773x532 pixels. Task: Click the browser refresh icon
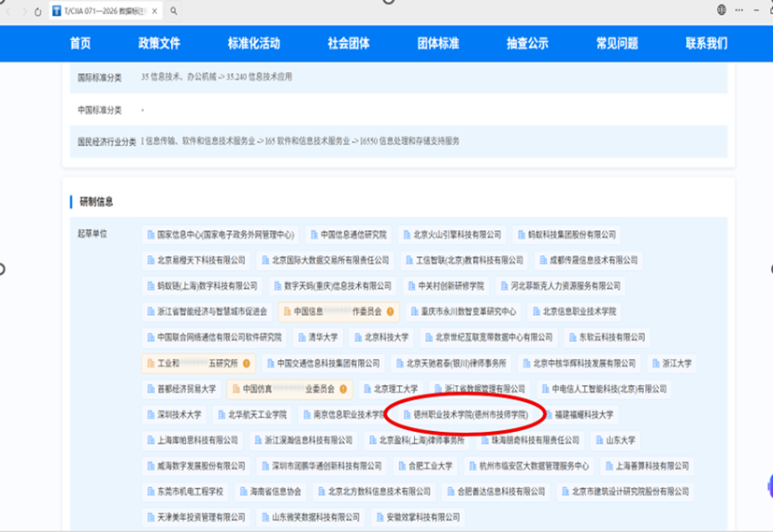pos(38,11)
